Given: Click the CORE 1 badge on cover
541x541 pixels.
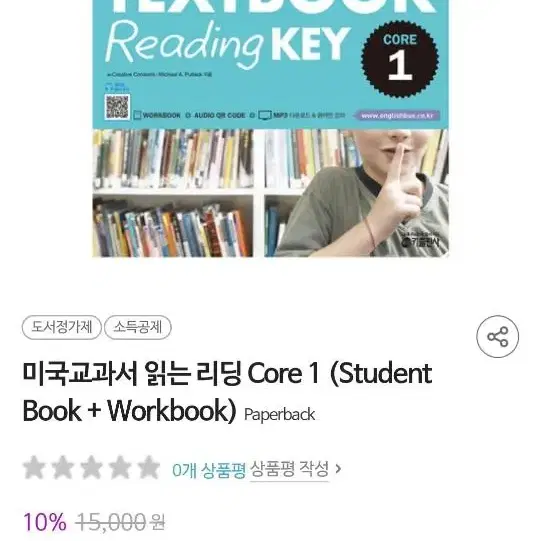Looking at the screenshot, I should click(400, 59).
